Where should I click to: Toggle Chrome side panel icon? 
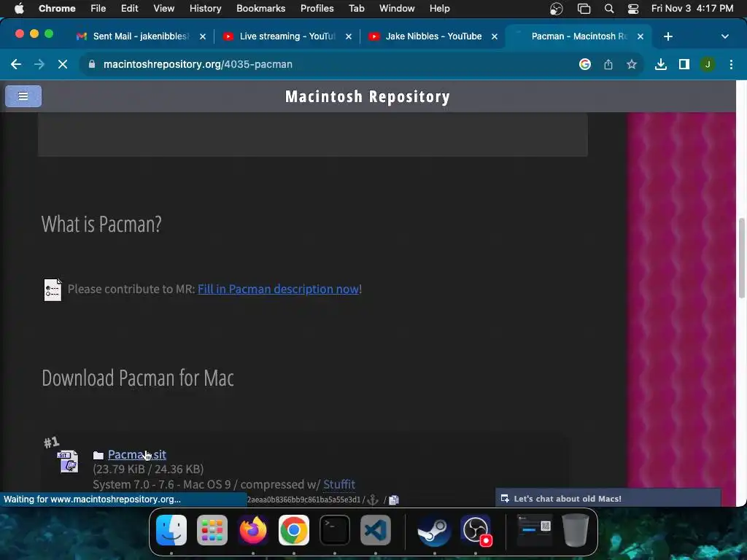coord(684,64)
